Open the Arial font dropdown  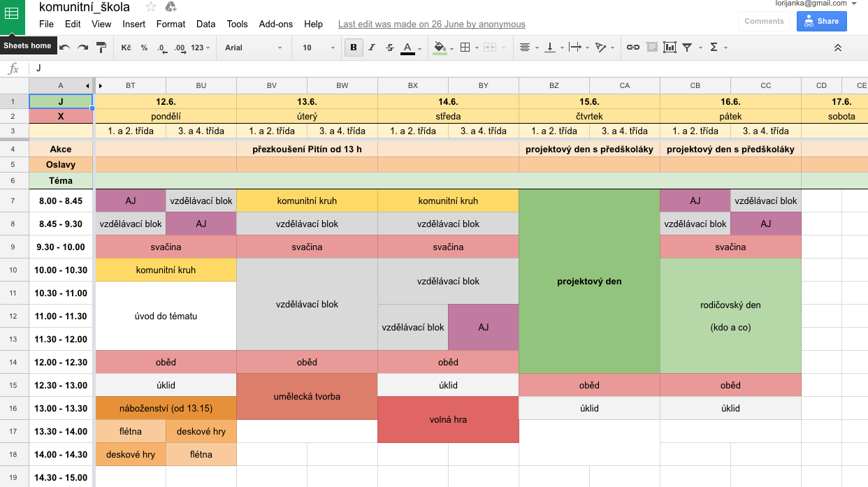[253, 48]
